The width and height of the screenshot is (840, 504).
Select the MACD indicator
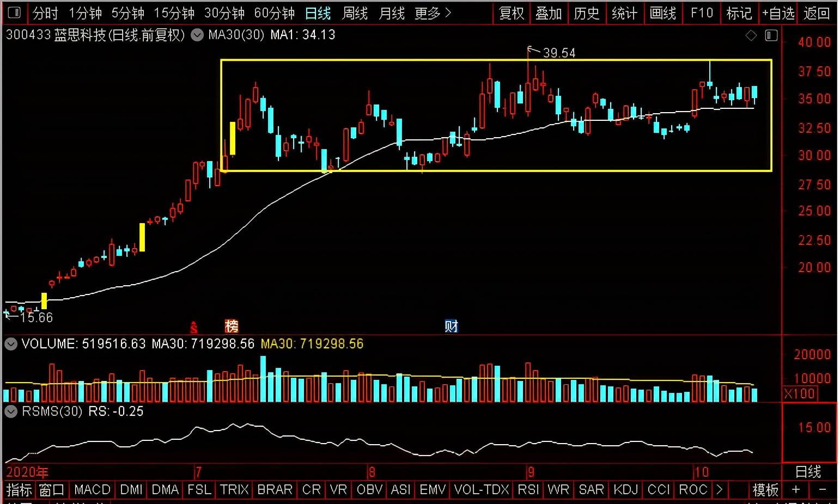(92, 490)
